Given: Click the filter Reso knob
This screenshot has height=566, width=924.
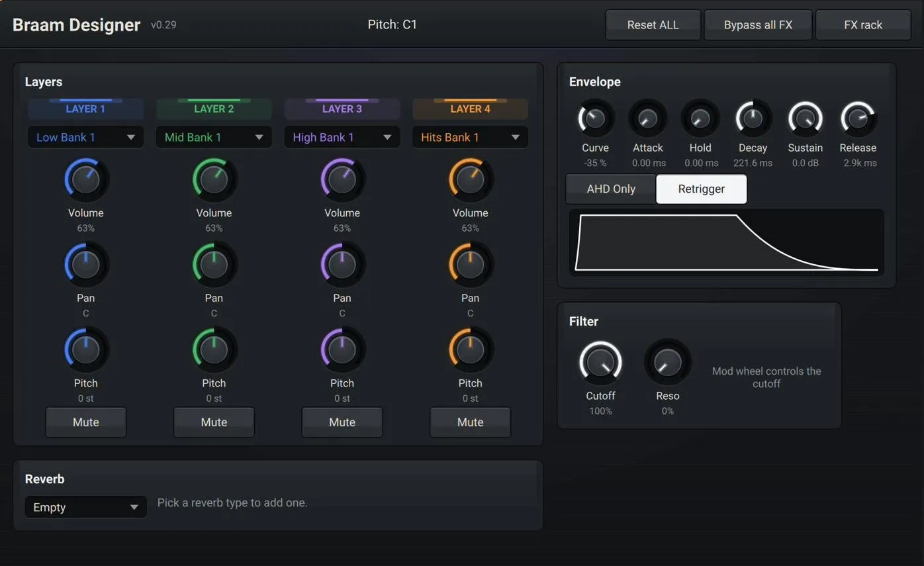Looking at the screenshot, I should [x=668, y=363].
